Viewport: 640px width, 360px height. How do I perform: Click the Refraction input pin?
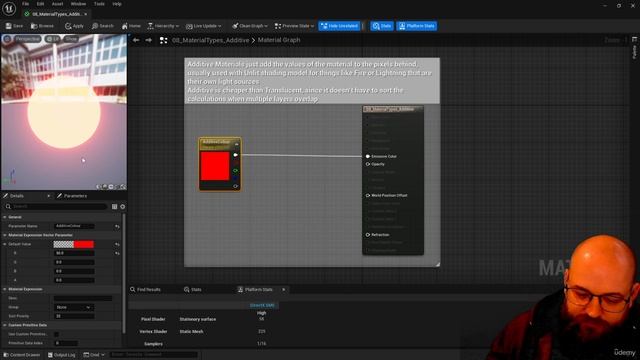click(x=368, y=235)
